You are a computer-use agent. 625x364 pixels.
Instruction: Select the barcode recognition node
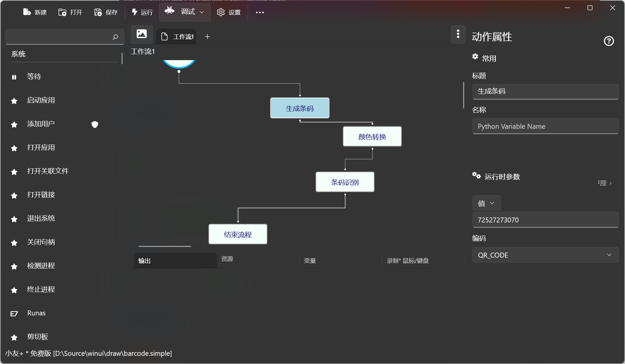pos(345,182)
